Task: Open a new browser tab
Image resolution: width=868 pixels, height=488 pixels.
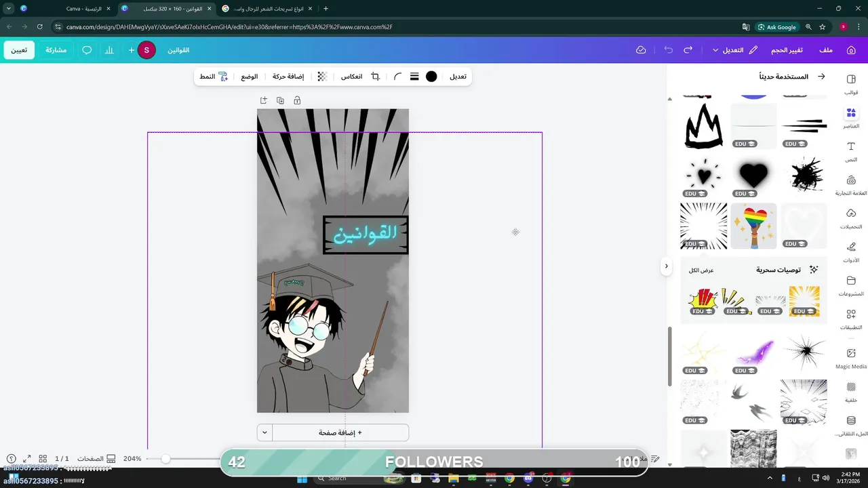Action: (x=325, y=9)
